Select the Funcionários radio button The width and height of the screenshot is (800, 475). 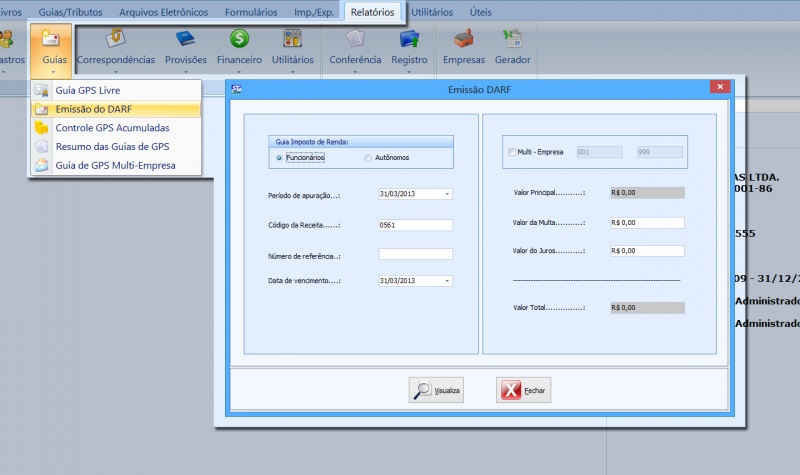pyautogui.click(x=279, y=158)
